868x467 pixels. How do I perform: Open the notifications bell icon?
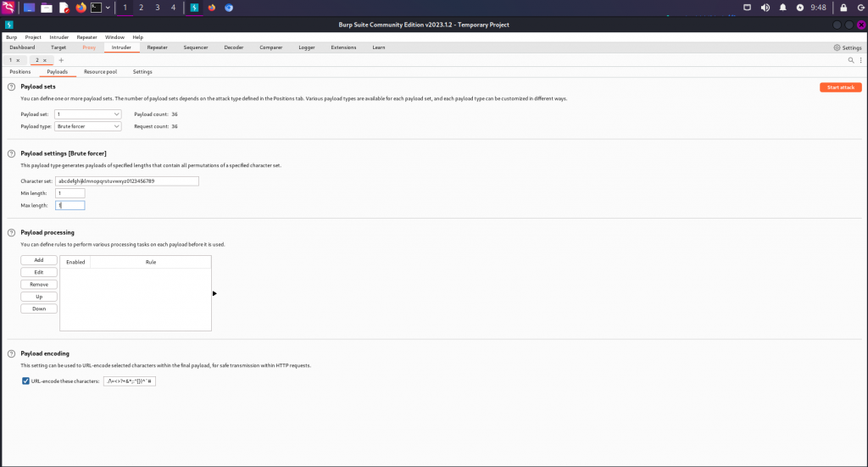pyautogui.click(x=782, y=8)
